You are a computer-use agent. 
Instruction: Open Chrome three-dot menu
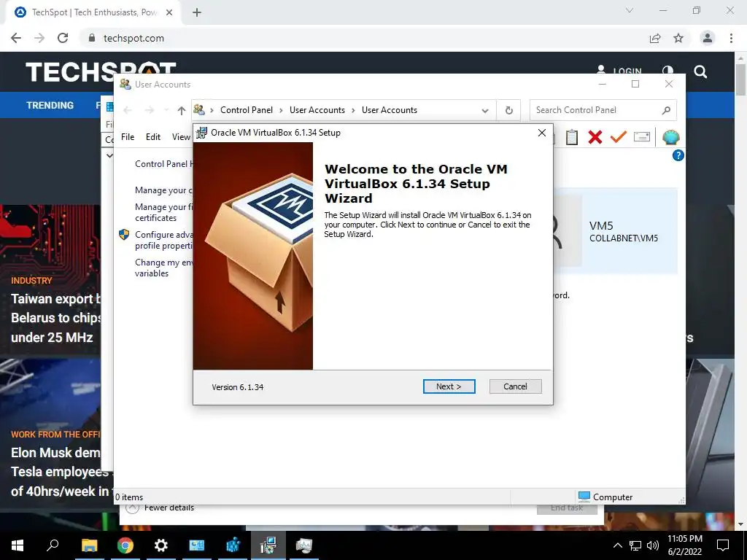coord(731,38)
